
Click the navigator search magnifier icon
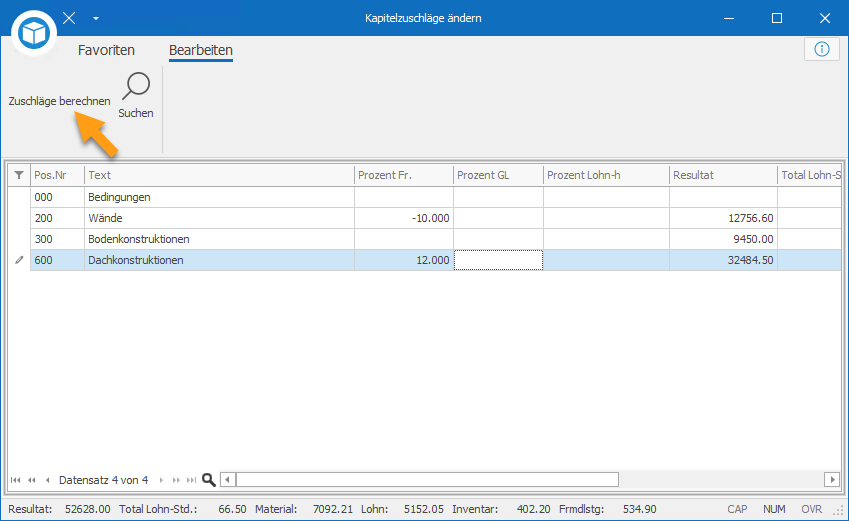(x=208, y=480)
